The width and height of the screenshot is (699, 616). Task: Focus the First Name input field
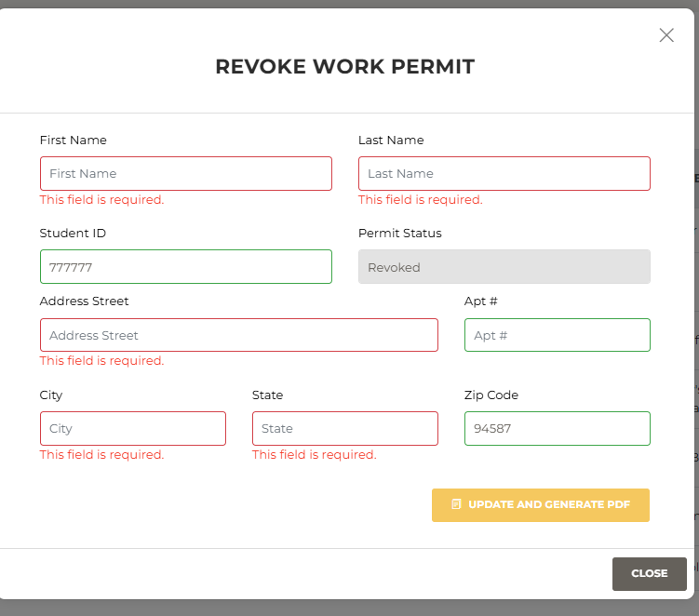(186, 173)
